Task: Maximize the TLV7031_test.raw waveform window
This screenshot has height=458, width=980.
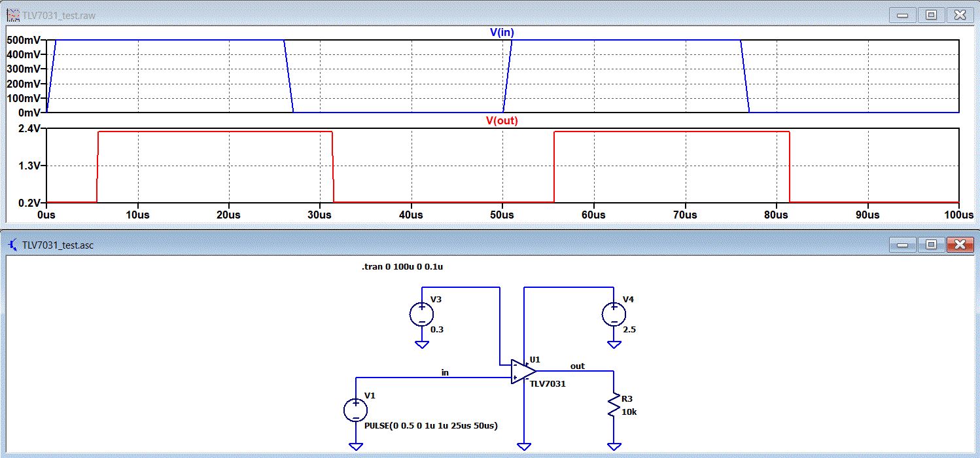Action: click(931, 14)
